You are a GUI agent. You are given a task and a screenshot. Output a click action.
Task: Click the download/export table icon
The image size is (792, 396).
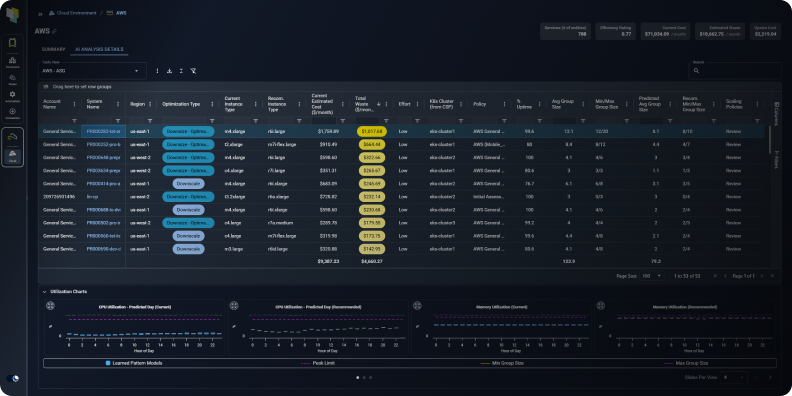click(x=169, y=71)
